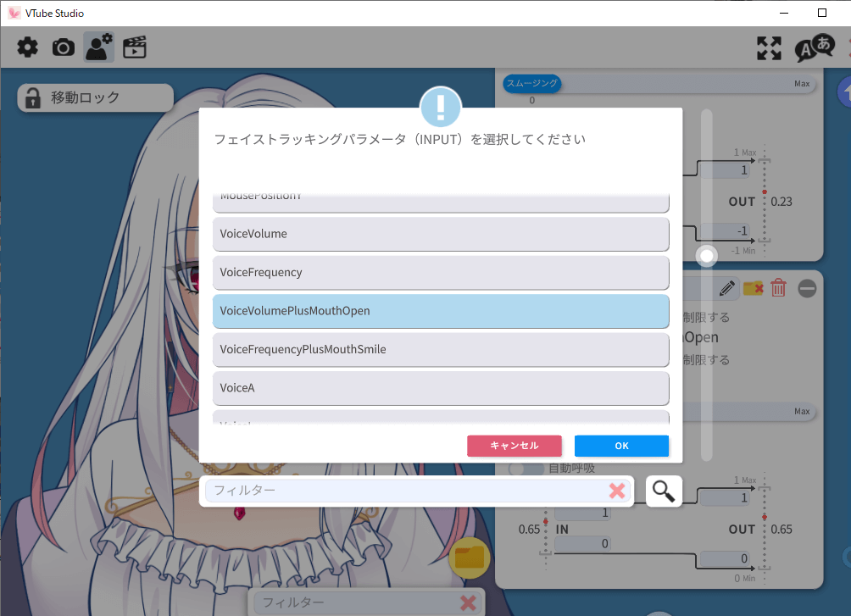
Task: Click the blue info exclamation icon
Action: coord(441,107)
